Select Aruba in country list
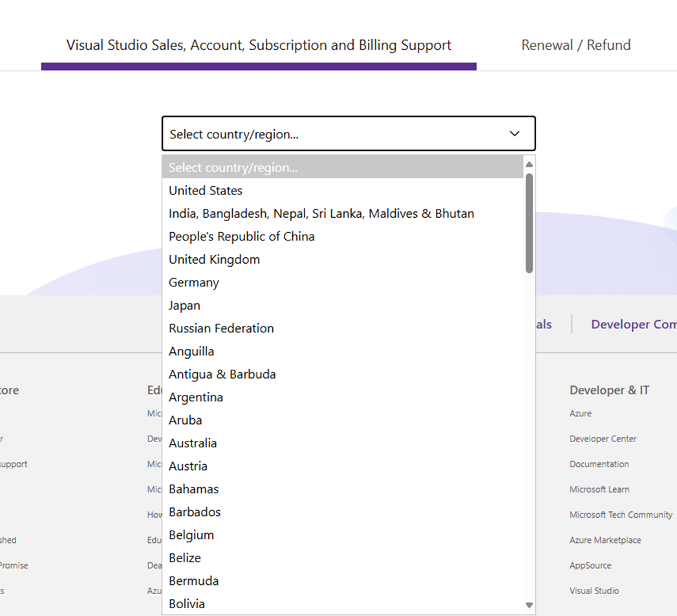Screen dimensions: 677x616 (343, 420)
